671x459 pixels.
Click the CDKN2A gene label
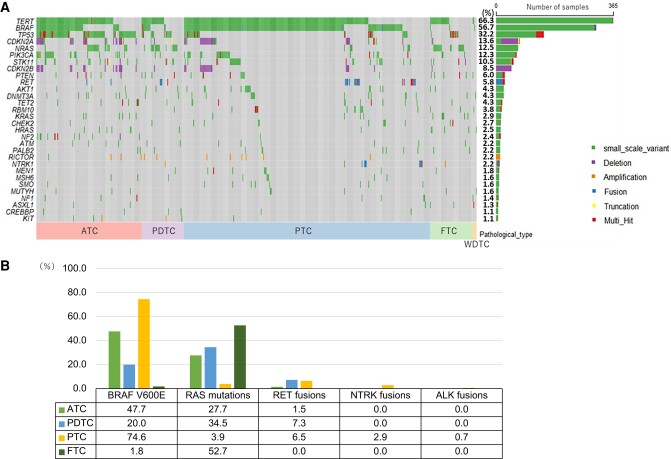pos(21,41)
